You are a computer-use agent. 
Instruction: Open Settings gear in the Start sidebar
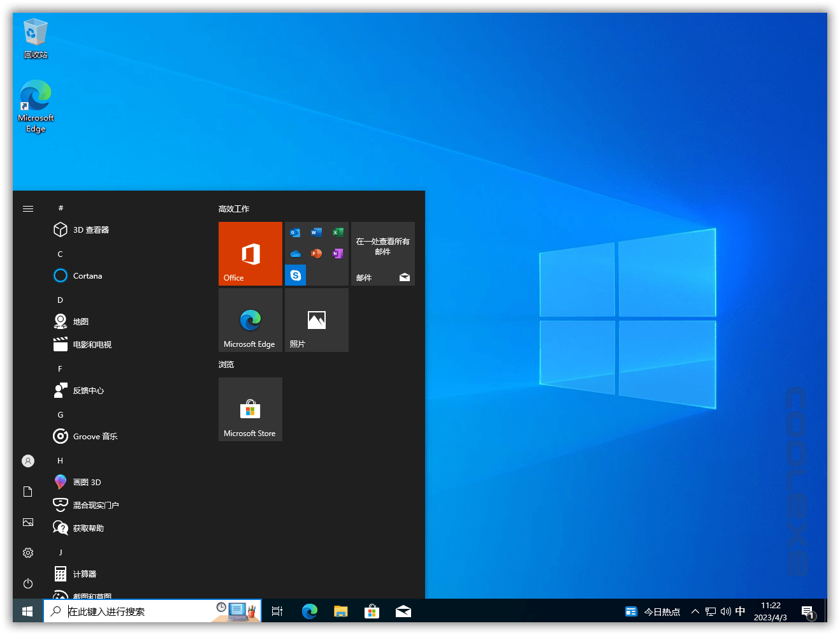(x=27, y=553)
